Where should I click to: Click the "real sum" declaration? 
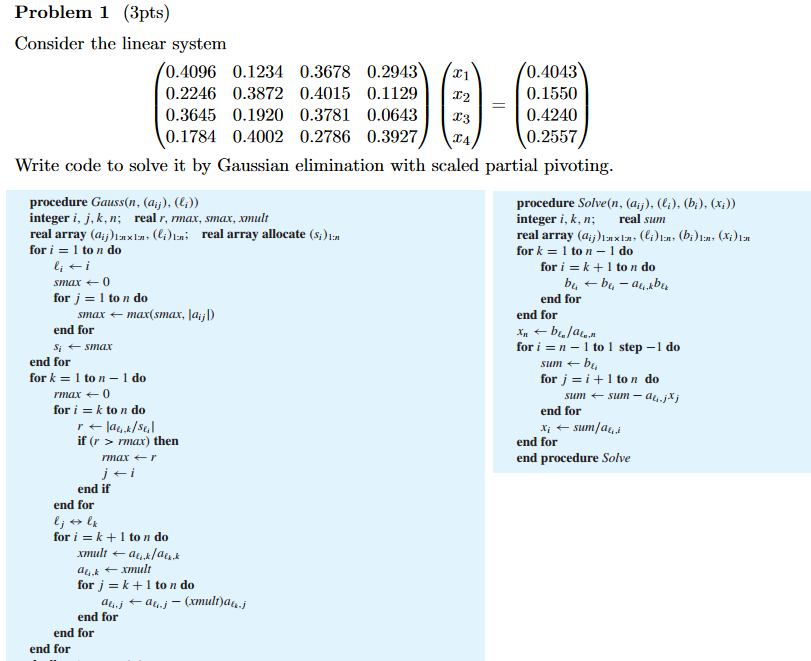click(642, 219)
